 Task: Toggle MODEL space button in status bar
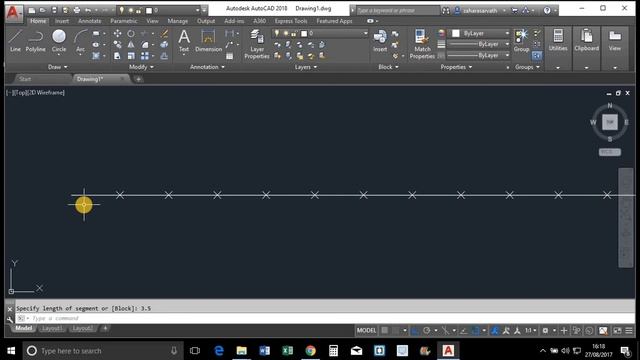coord(367,331)
